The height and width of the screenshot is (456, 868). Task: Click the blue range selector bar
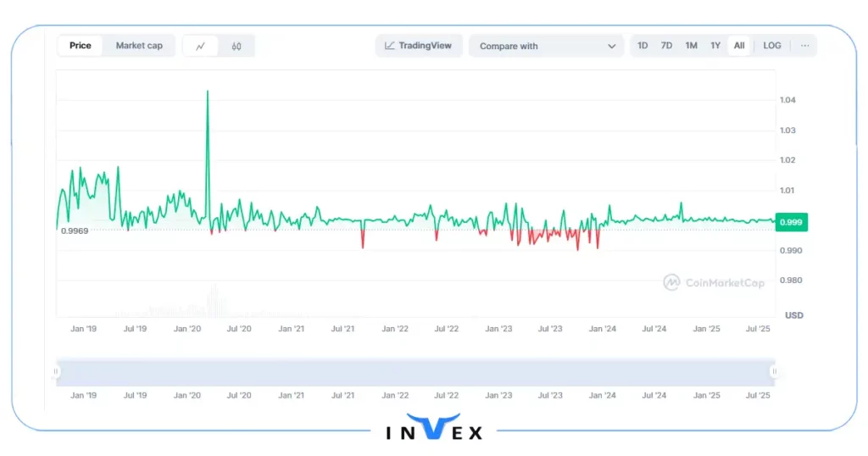coord(415,372)
